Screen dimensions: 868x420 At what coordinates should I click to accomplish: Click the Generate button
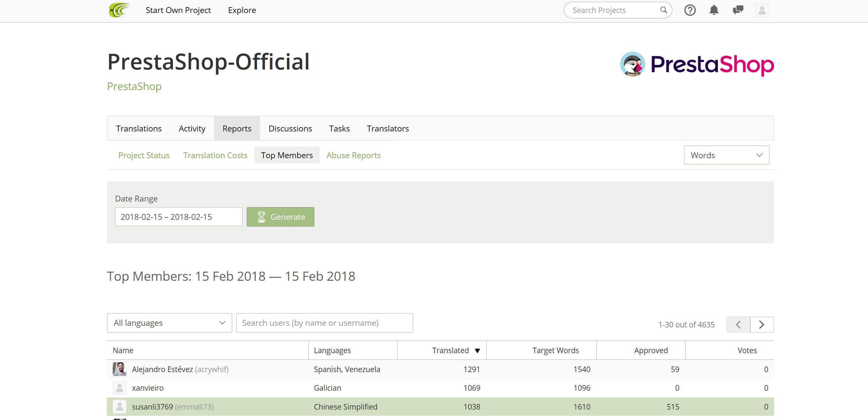click(280, 217)
